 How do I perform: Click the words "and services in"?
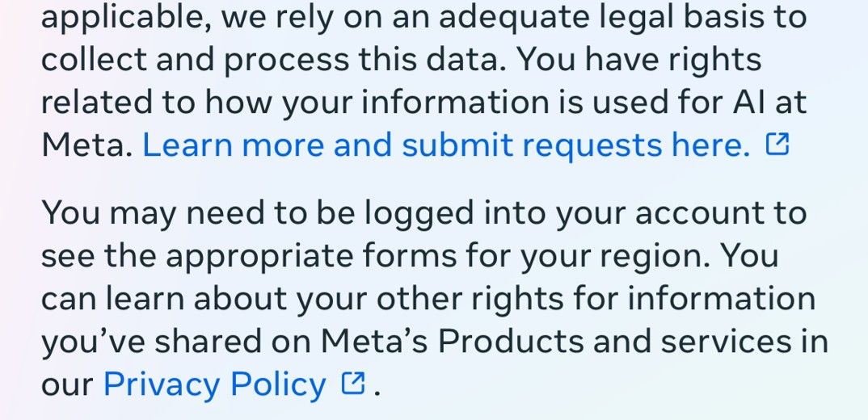[x=710, y=342]
